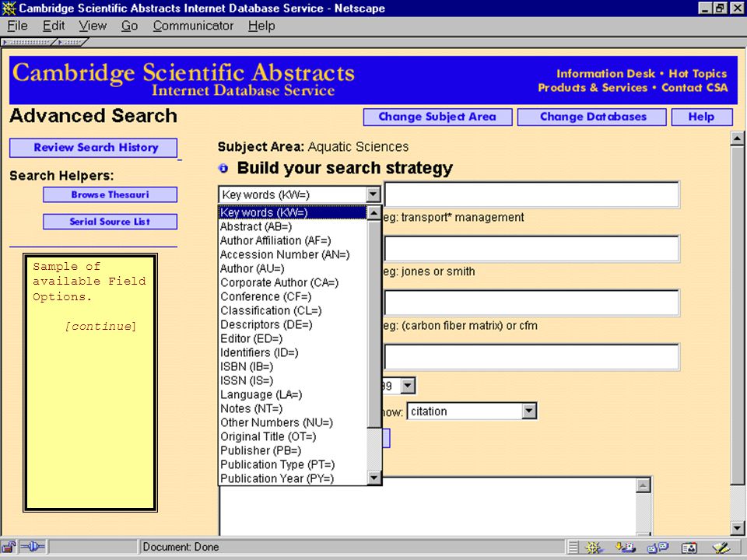
Task: Expand the first collapsed toolbar handle
Action: [x=27, y=42]
